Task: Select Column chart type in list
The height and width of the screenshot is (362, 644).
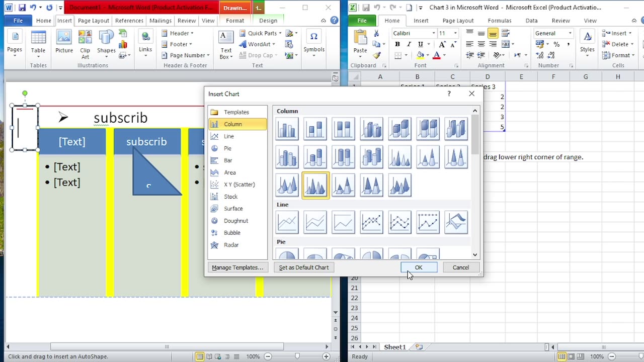Action: pos(237,124)
